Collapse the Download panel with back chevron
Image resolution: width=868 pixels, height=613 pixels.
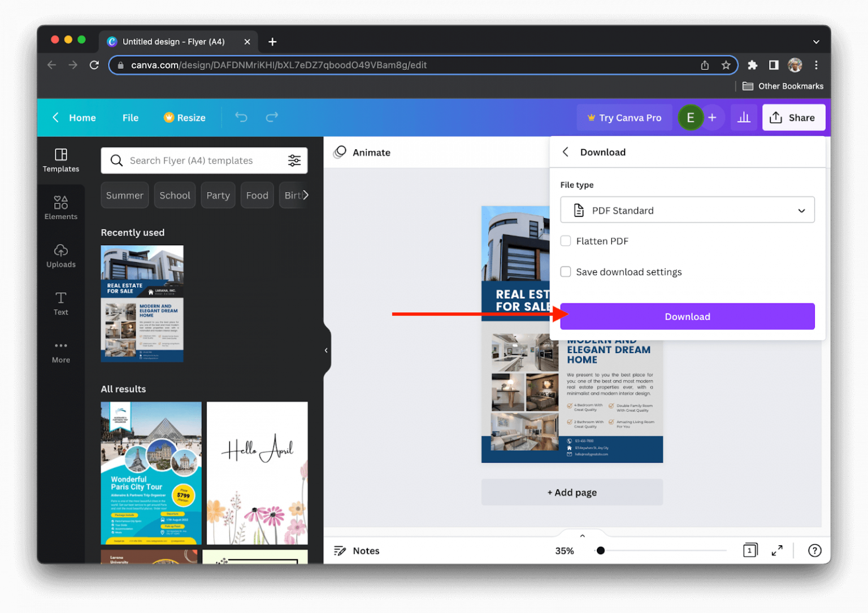(x=565, y=151)
